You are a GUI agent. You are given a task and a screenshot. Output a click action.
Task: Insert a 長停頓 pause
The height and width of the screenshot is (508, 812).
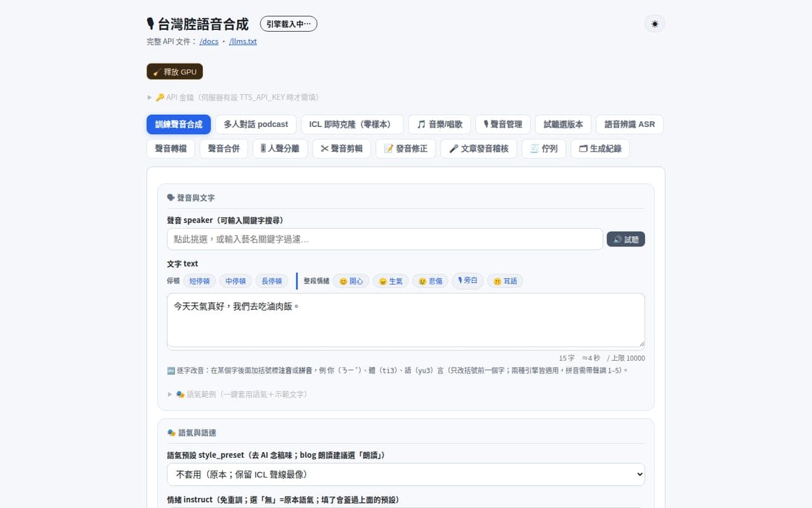point(272,281)
